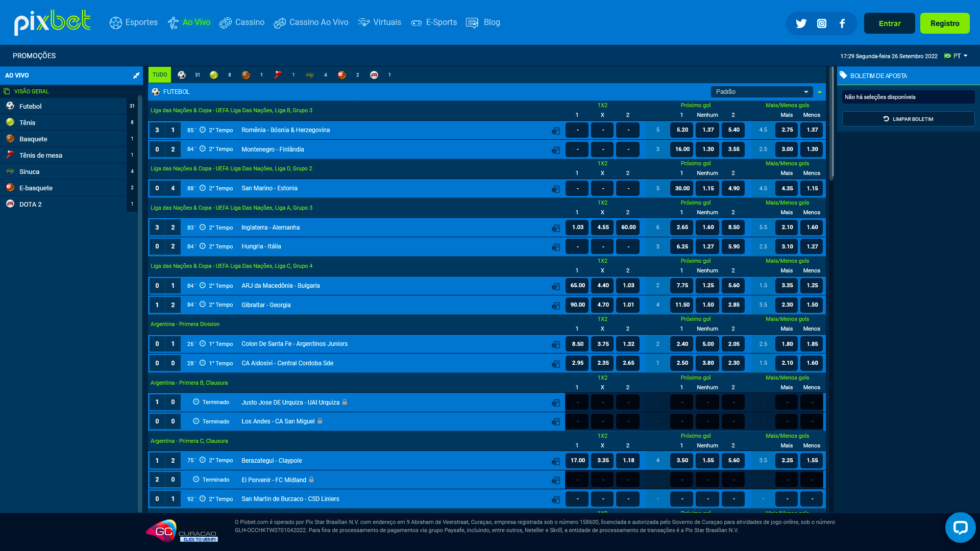Select the Ao Vivo menu tab
This screenshot has height=551, width=980.
coord(188,22)
